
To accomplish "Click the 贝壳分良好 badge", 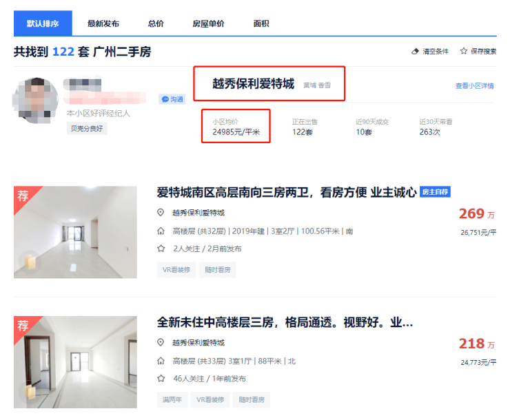I will point(87,129).
